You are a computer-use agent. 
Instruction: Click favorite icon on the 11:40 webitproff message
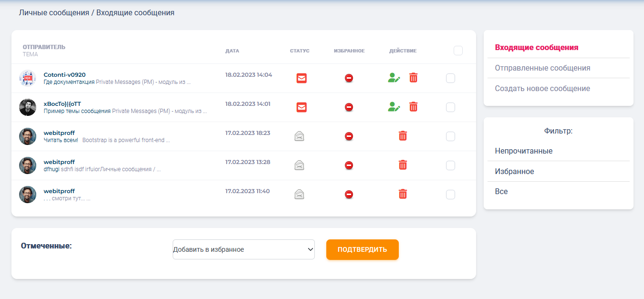[349, 195]
